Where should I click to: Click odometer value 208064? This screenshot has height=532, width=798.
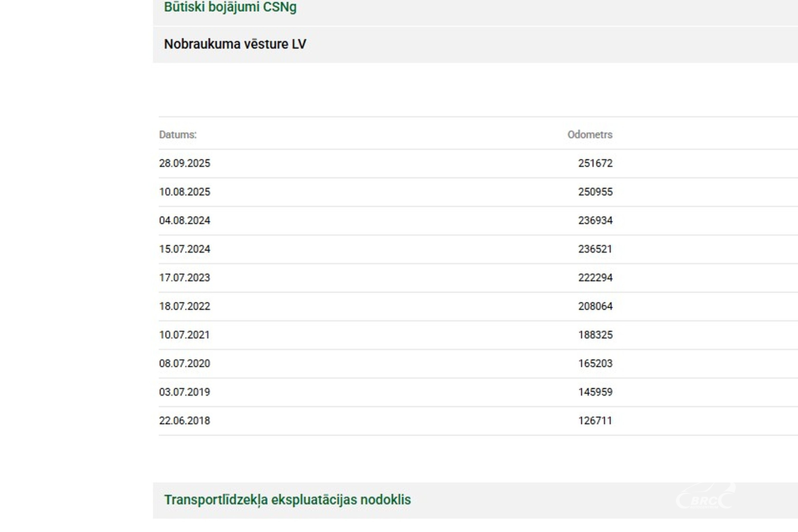coord(595,306)
